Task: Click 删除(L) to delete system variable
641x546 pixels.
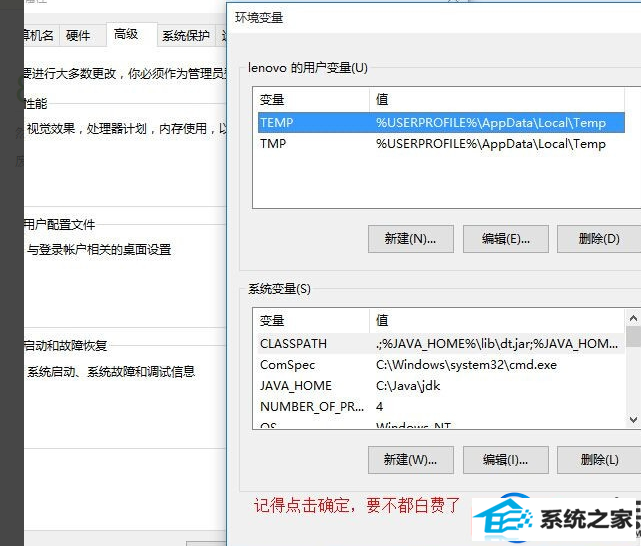Action: click(x=599, y=460)
